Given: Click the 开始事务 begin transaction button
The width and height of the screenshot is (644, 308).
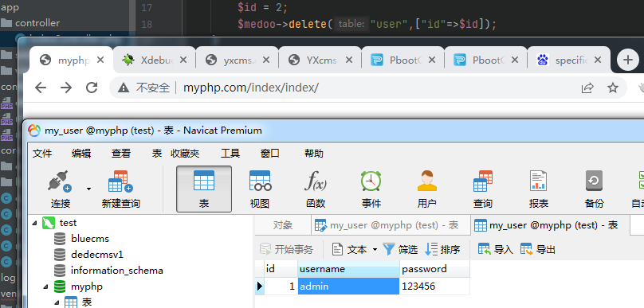Looking at the screenshot, I should 286,249.
